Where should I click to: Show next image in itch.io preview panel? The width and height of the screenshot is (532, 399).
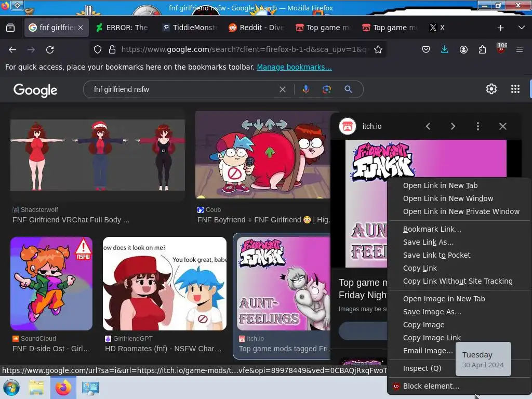click(x=453, y=126)
